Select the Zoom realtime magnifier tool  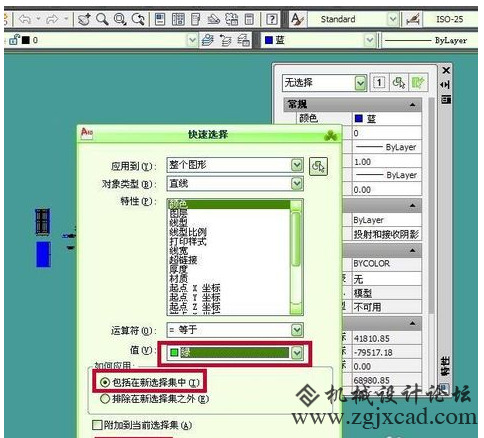click(102, 19)
